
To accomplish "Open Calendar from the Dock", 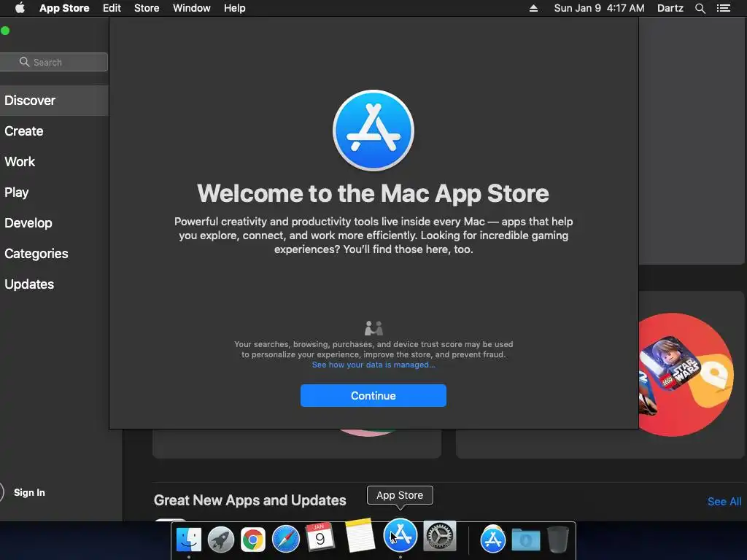I will point(320,537).
